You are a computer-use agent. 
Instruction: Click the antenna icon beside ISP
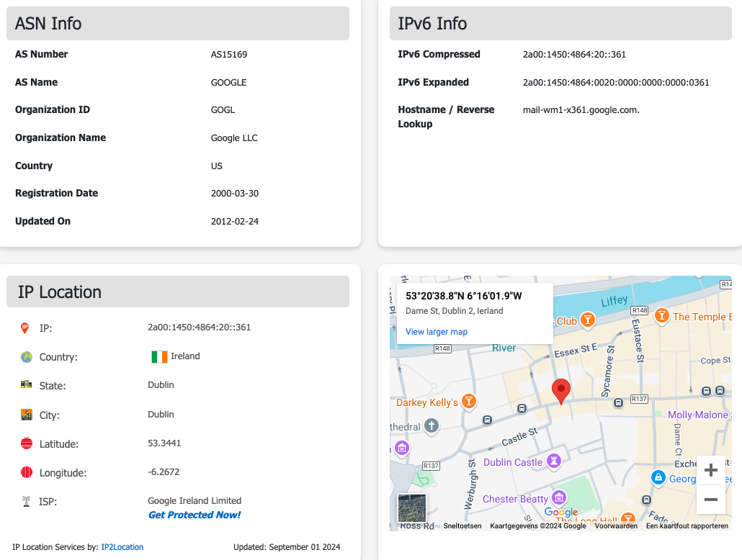(x=27, y=501)
